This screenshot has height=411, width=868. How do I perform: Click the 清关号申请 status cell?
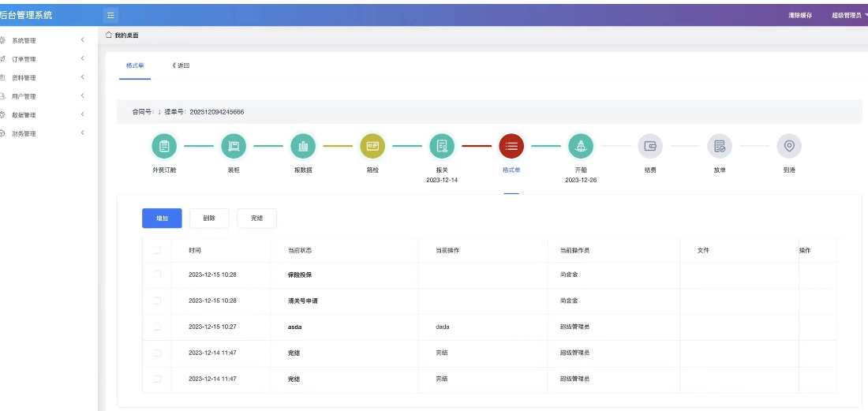coord(303,301)
